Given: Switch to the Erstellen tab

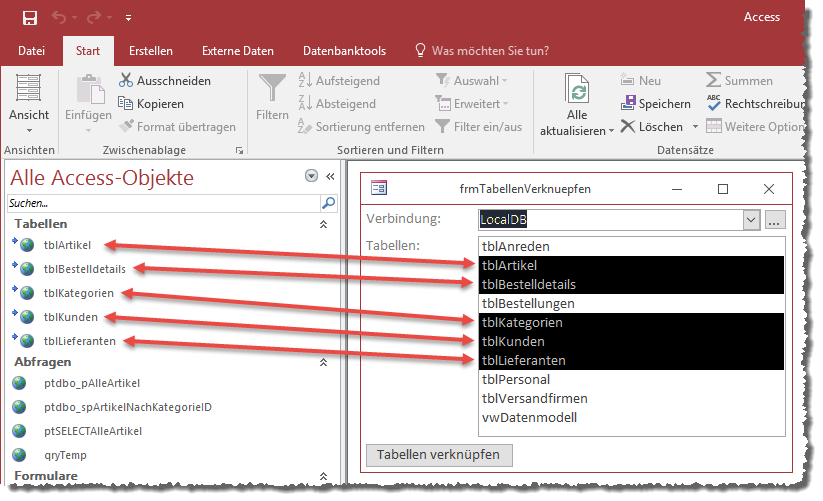Looking at the screenshot, I should point(151,50).
